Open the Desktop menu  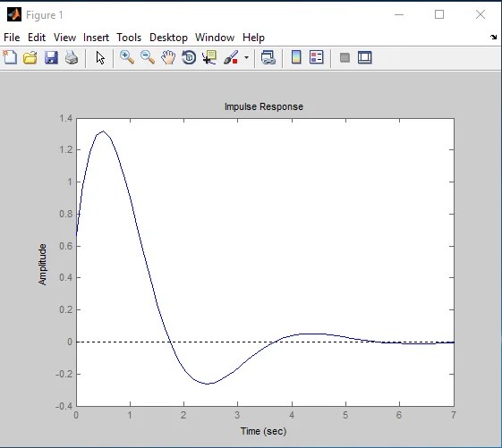[x=168, y=38]
